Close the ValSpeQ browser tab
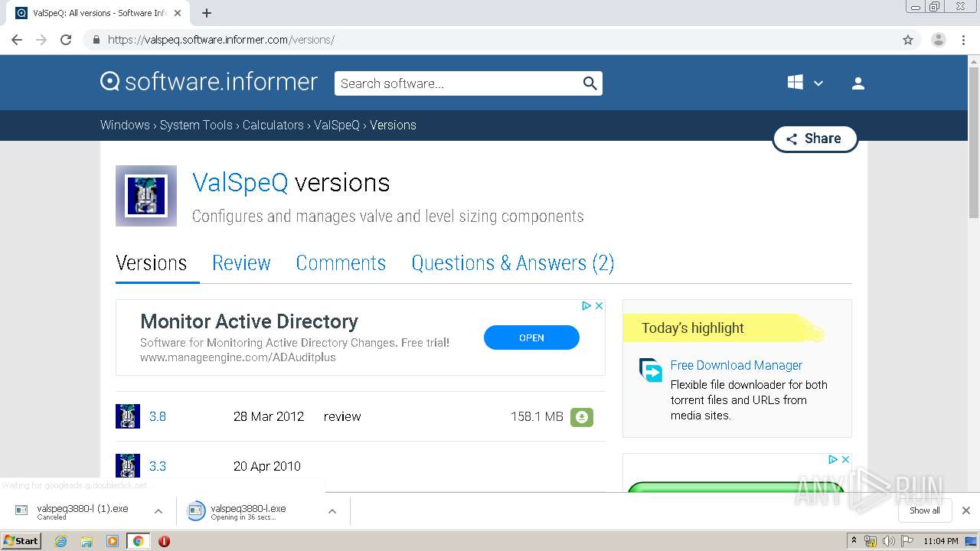980x551 pixels. [178, 13]
